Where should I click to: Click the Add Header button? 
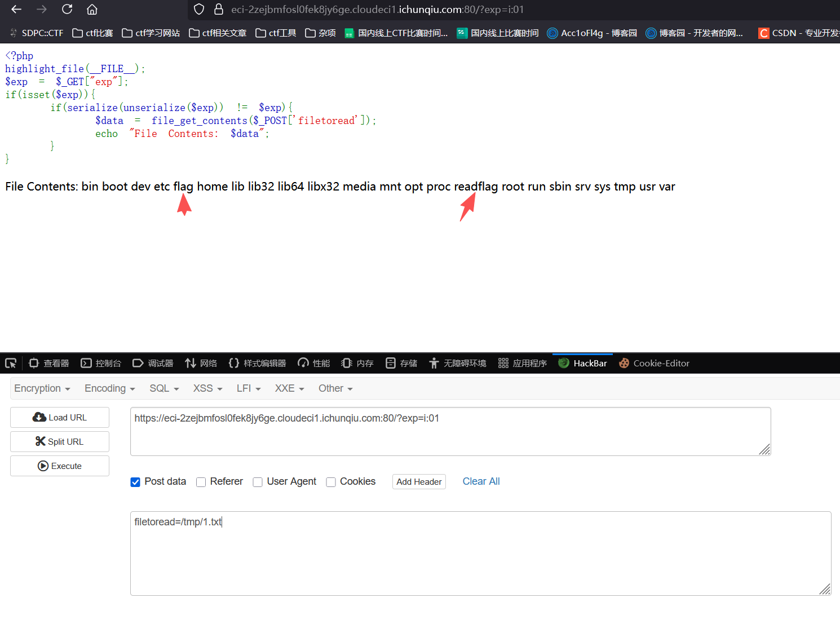(419, 481)
